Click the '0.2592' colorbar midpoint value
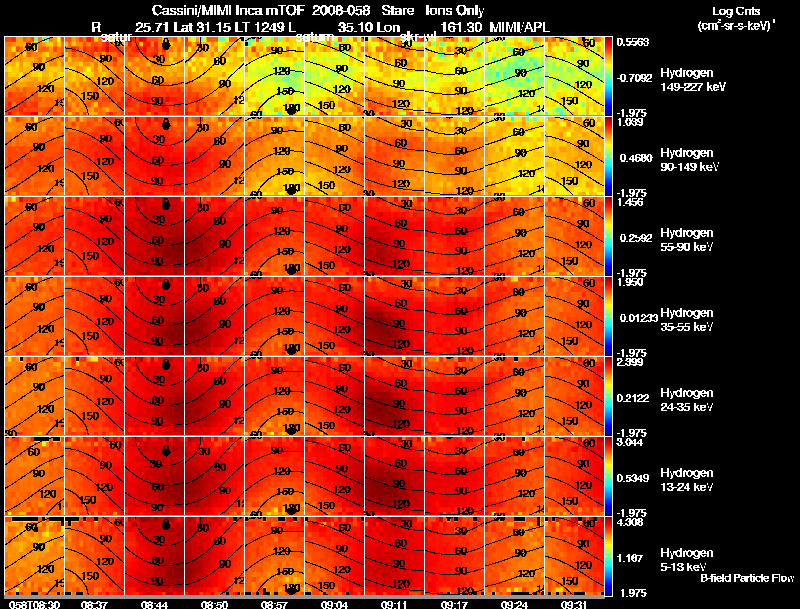This screenshot has width=800, height=609. pyautogui.click(x=636, y=238)
